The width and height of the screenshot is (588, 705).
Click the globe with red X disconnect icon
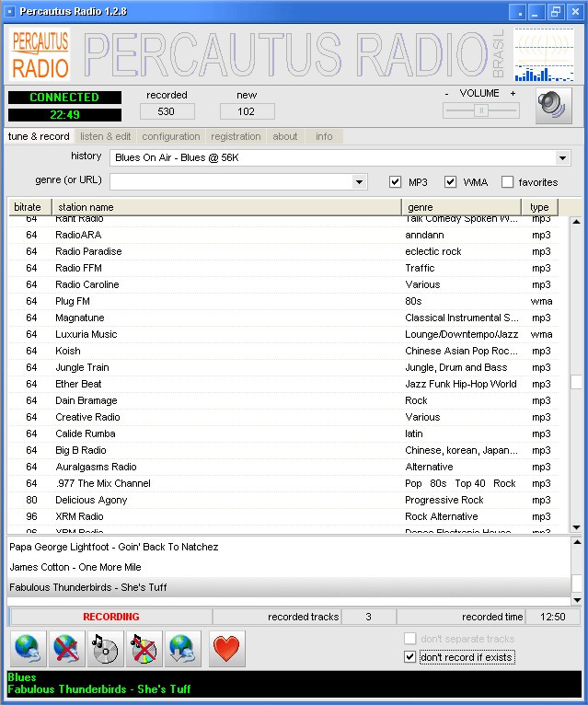click(66, 648)
